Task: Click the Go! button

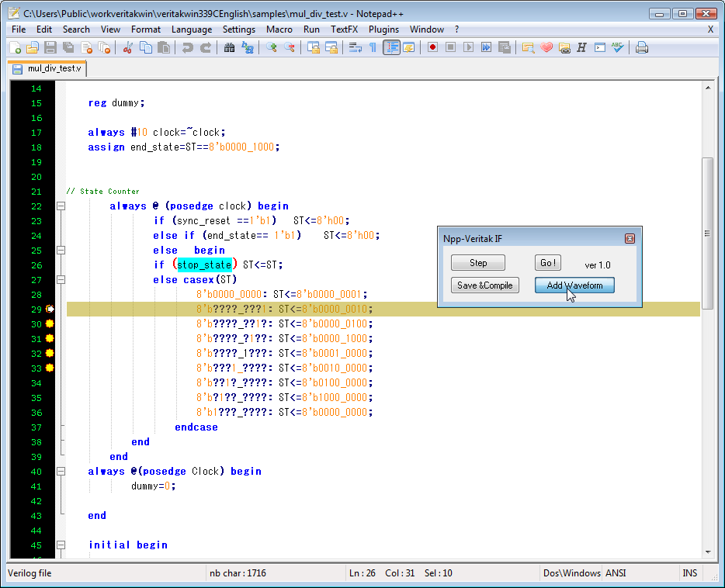Action: click(548, 263)
